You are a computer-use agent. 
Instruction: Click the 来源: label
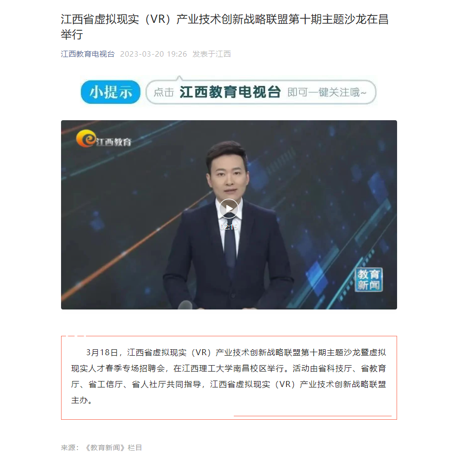(x=70, y=448)
